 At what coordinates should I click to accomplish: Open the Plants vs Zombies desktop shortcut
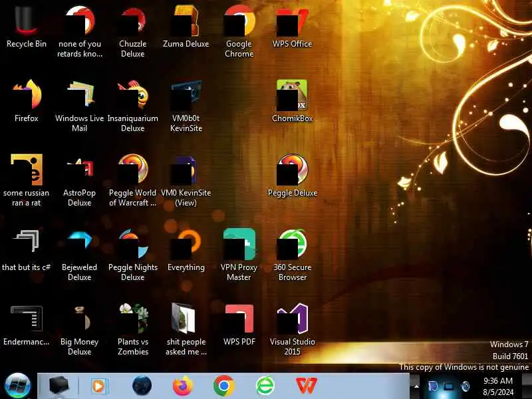coord(132,329)
